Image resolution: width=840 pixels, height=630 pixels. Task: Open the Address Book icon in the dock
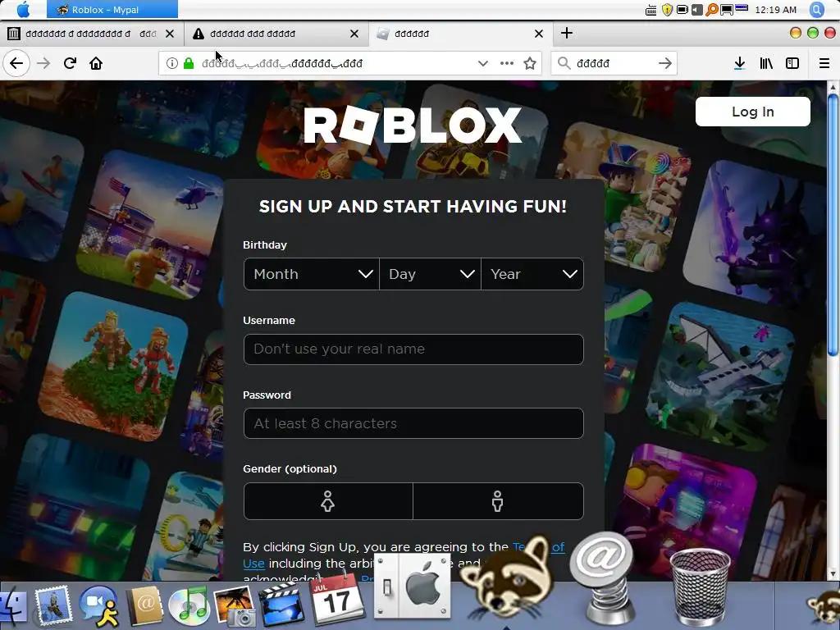click(144, 605)
